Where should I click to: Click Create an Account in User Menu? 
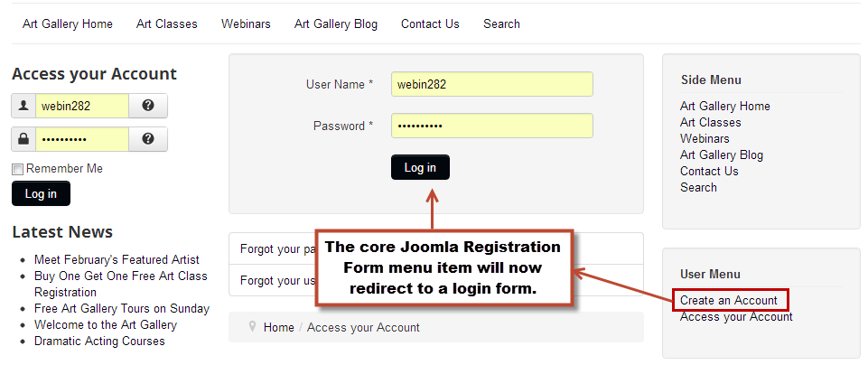(729, 300)
